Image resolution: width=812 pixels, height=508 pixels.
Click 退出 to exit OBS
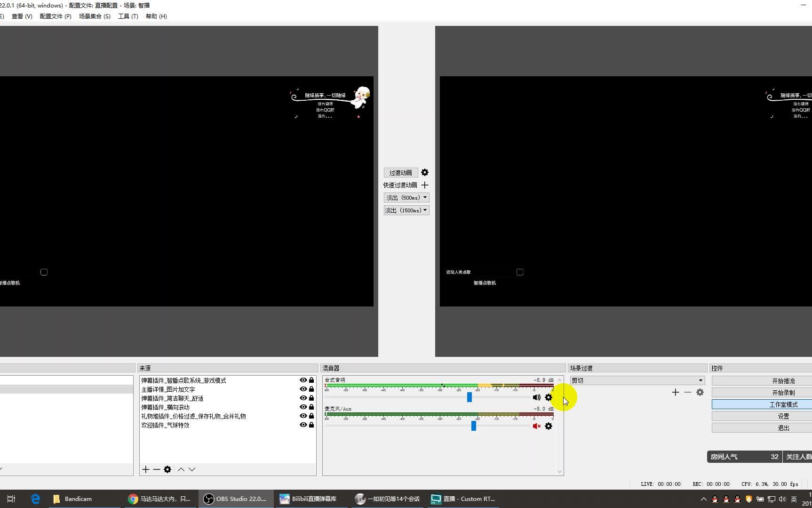tap(762, 428)
